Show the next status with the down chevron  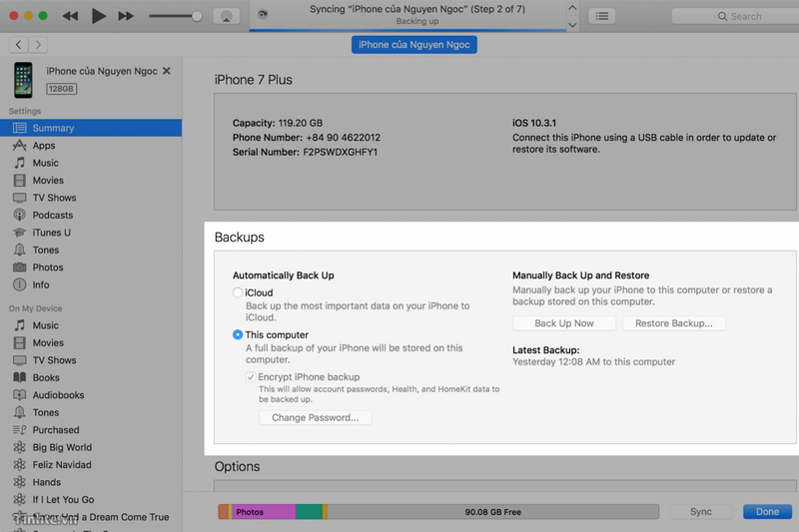point(572,24)
